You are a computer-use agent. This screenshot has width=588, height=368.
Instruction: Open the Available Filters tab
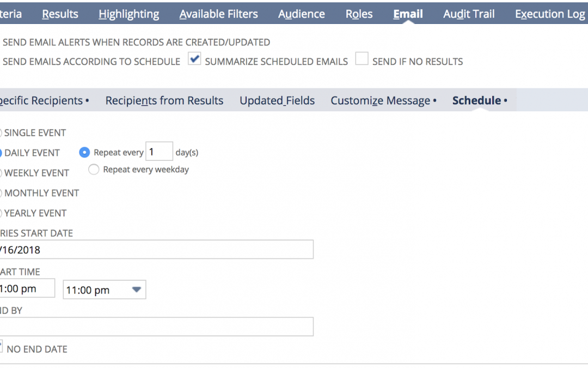[x=219, y=14]
